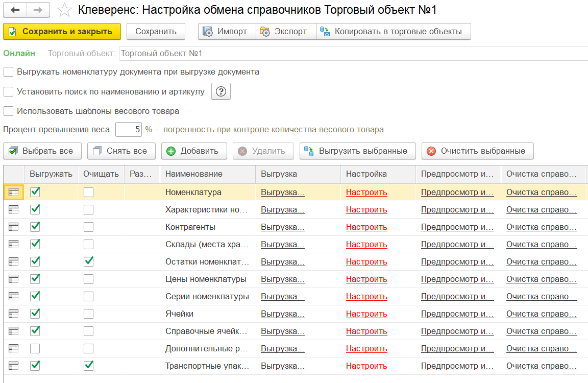
Task: Open Настроить link for Дополнительные р…
Action: (x=366, y=349)
